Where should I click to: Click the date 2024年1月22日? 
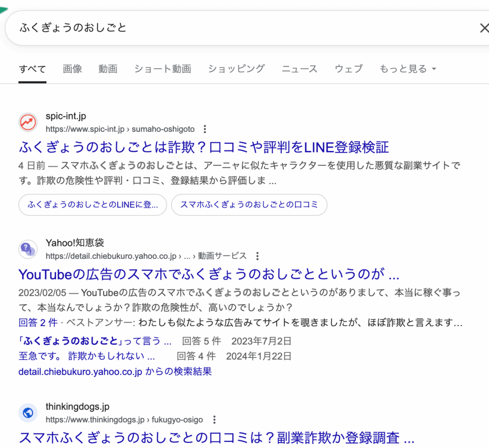[259, 356]
